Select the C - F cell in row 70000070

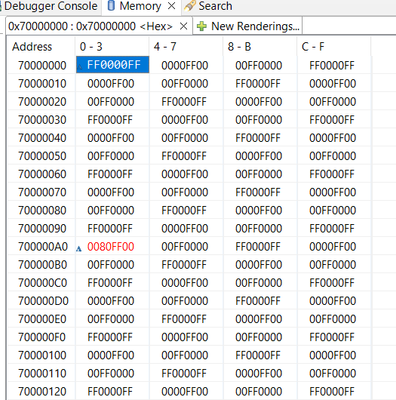click(x=333, y=192)
